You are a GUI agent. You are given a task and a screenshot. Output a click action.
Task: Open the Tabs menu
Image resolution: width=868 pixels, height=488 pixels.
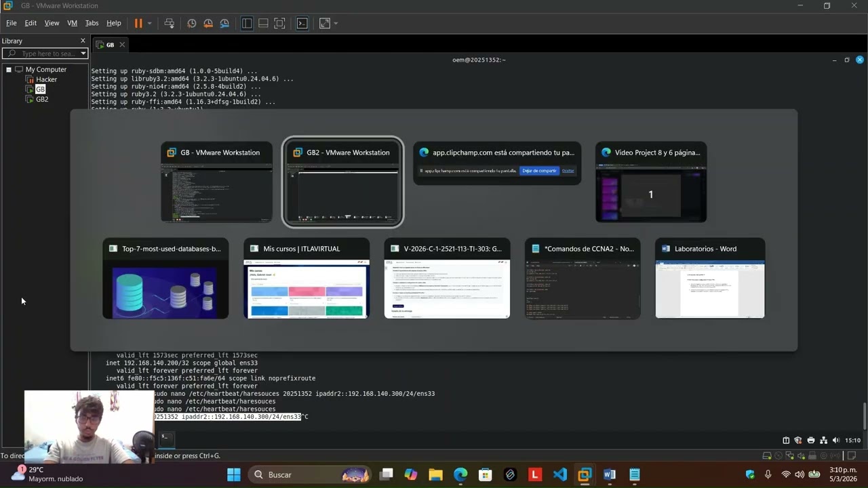(x=92, y=23)
